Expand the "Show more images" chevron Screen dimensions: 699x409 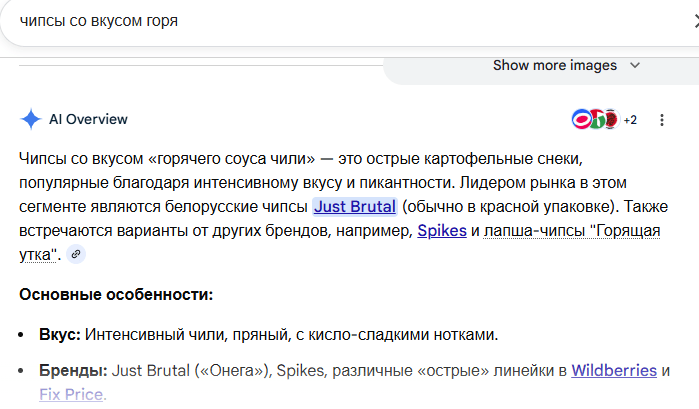634,66
